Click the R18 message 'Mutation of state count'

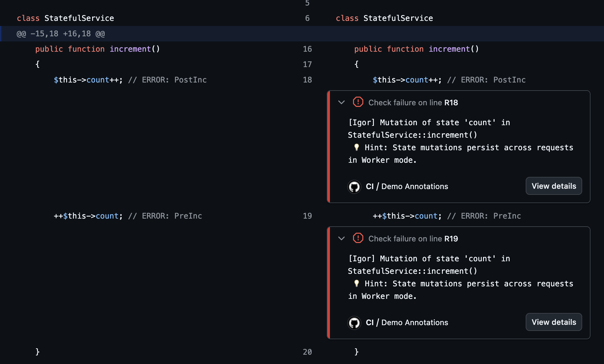[x=429, y=129]
